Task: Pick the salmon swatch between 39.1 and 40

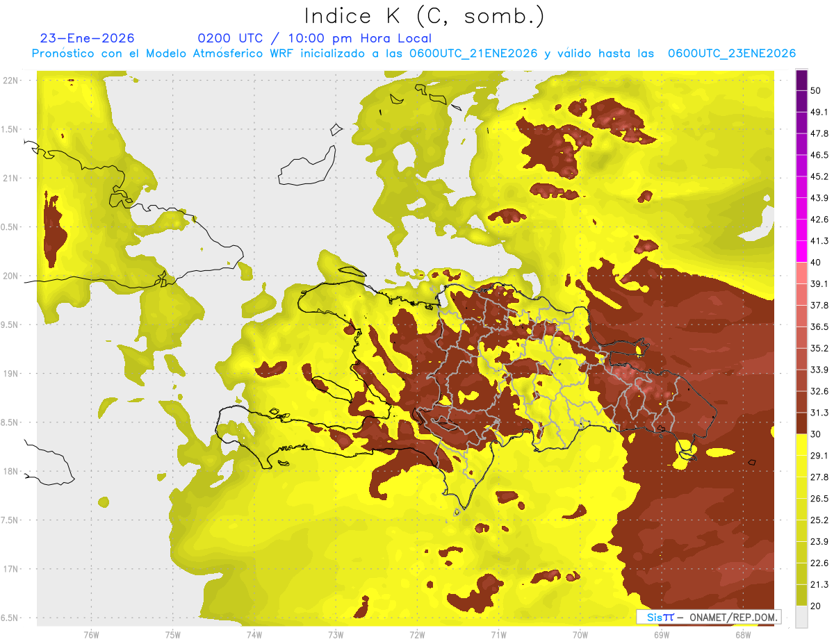Action: [801, 273]
